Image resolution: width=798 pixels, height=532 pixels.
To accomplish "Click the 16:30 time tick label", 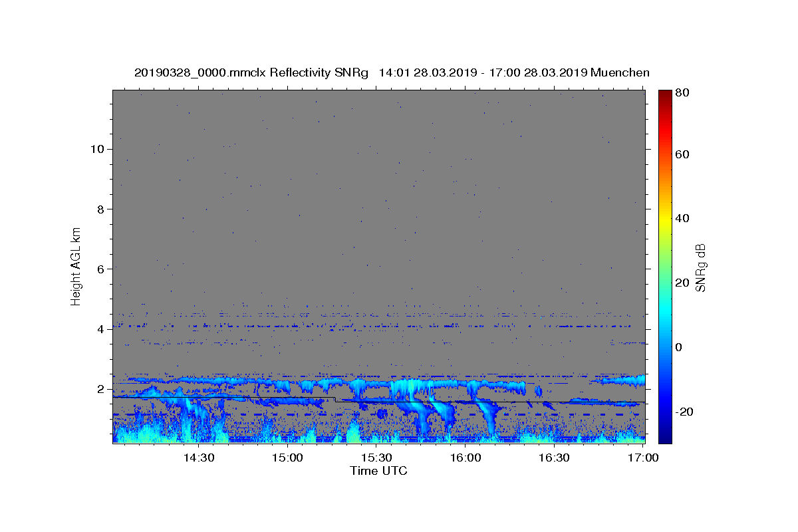I will pyautogui.click(x=554, y=458).
